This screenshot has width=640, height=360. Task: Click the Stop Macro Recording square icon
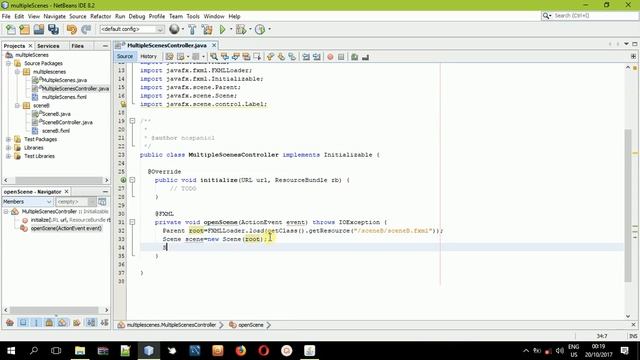coord(341,57)
